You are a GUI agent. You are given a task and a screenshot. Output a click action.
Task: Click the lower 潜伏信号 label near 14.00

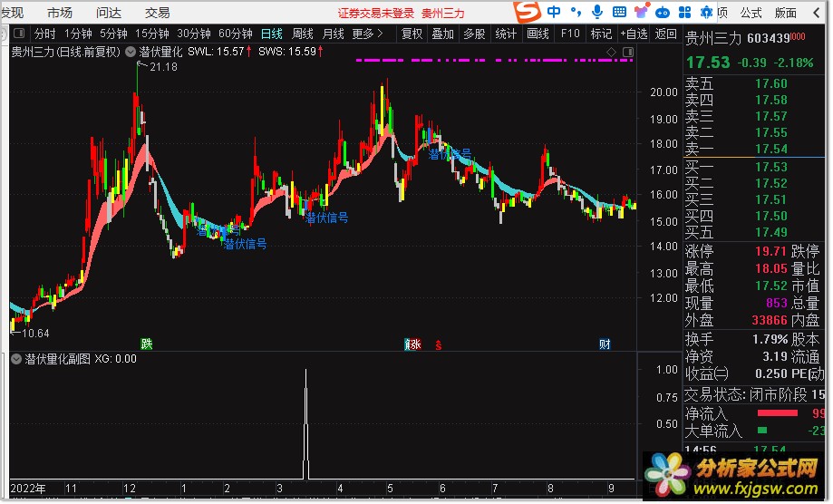point(245,245)
